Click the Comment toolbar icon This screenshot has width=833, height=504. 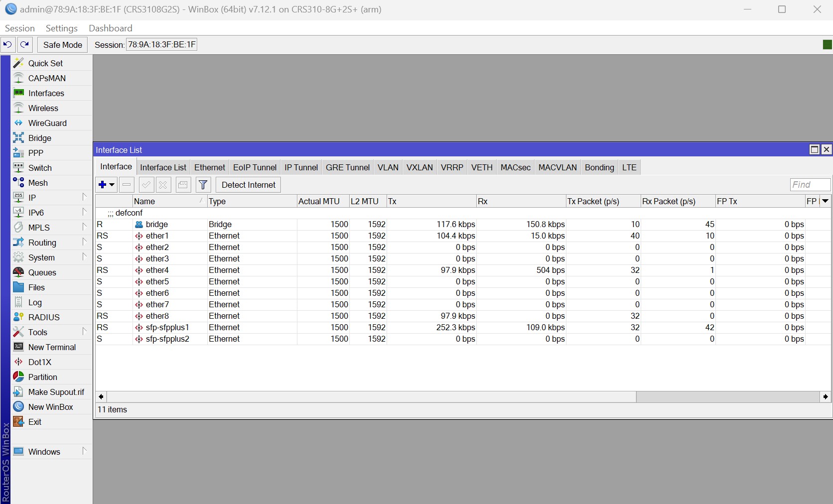tap(183, 185)
